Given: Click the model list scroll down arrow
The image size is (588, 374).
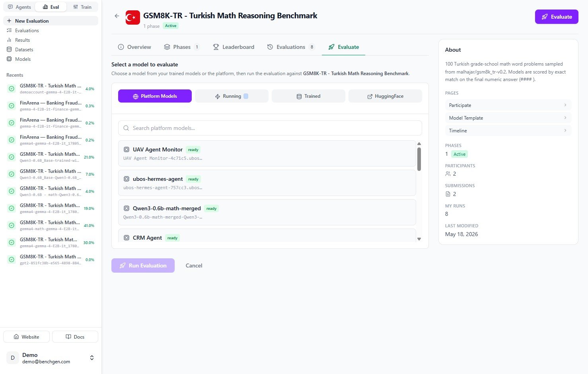Looking at the screenshot, I should pos(419,239).
